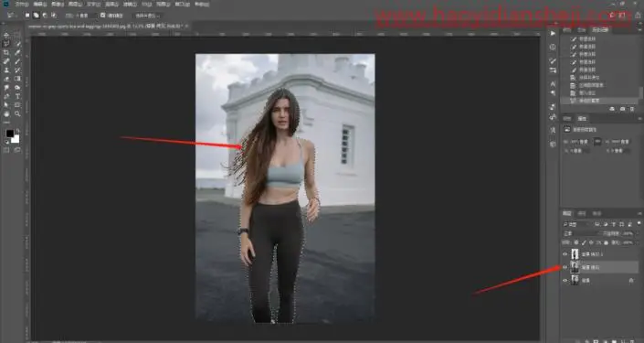Image resolution: width=644 pixels, height=343 pixels.
Task: Create new snapshot camera icon in History
Action: [622, 109]
